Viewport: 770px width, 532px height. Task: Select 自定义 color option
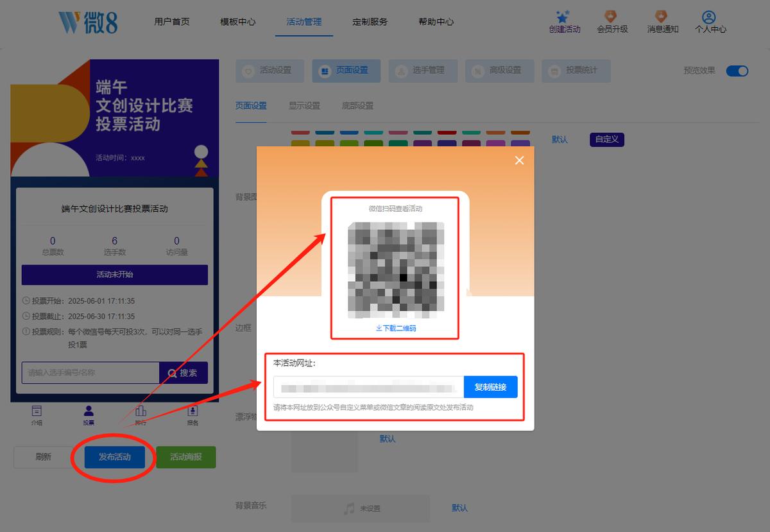coord(607,139)
